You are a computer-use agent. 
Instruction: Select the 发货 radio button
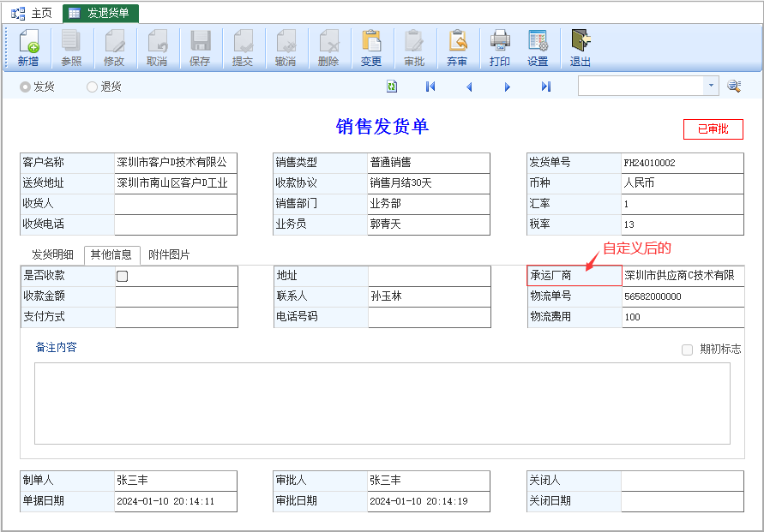[25, 87]
